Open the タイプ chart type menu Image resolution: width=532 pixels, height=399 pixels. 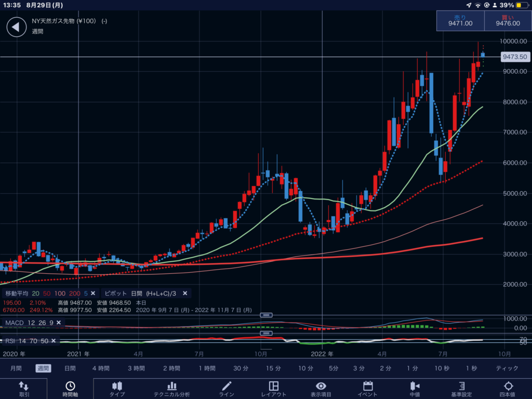click(117, 389)
